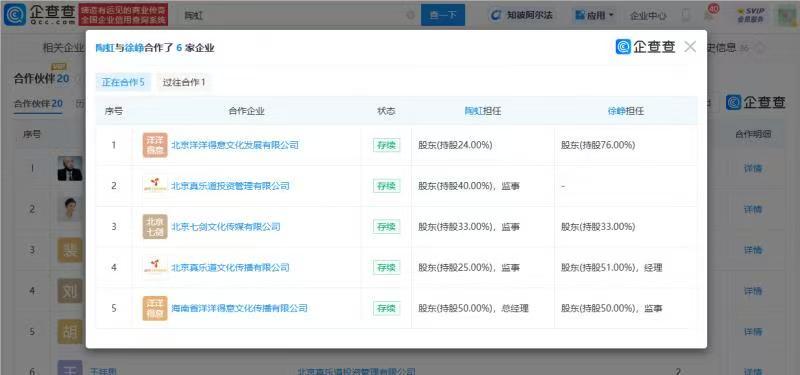Click the 企查查 logo in the top-left header
The width and height of the screenshot is (800, 375).
coord(39,15)
